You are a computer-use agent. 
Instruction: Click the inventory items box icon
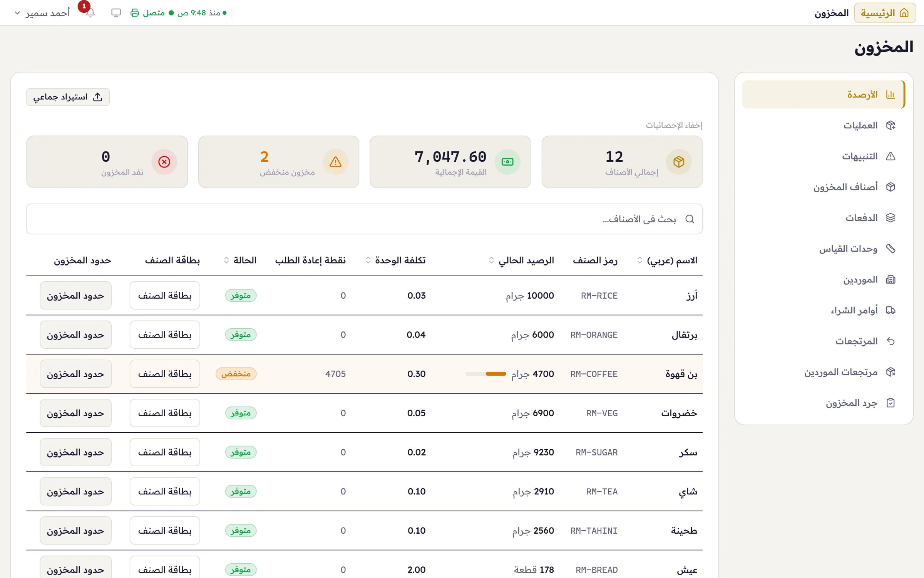891,187
